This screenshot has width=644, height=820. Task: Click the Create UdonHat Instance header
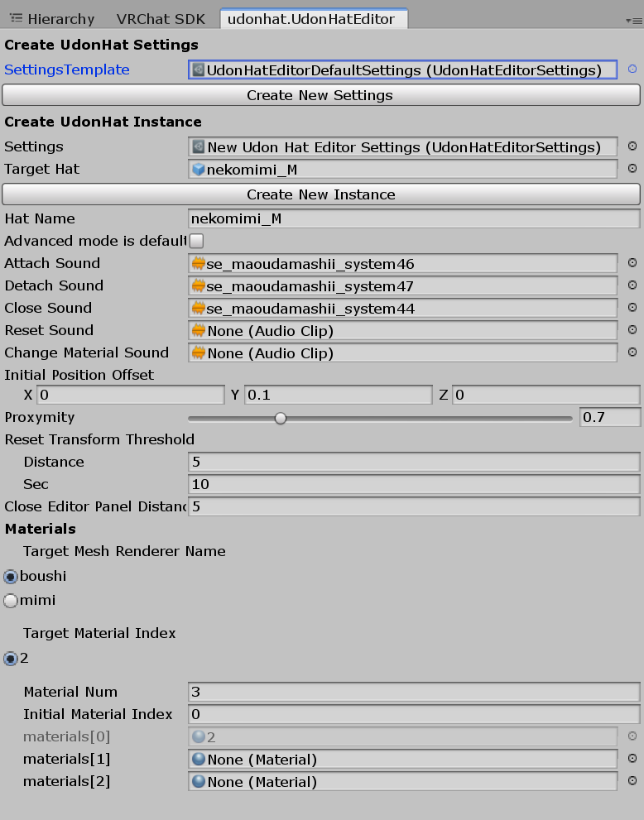103,122
